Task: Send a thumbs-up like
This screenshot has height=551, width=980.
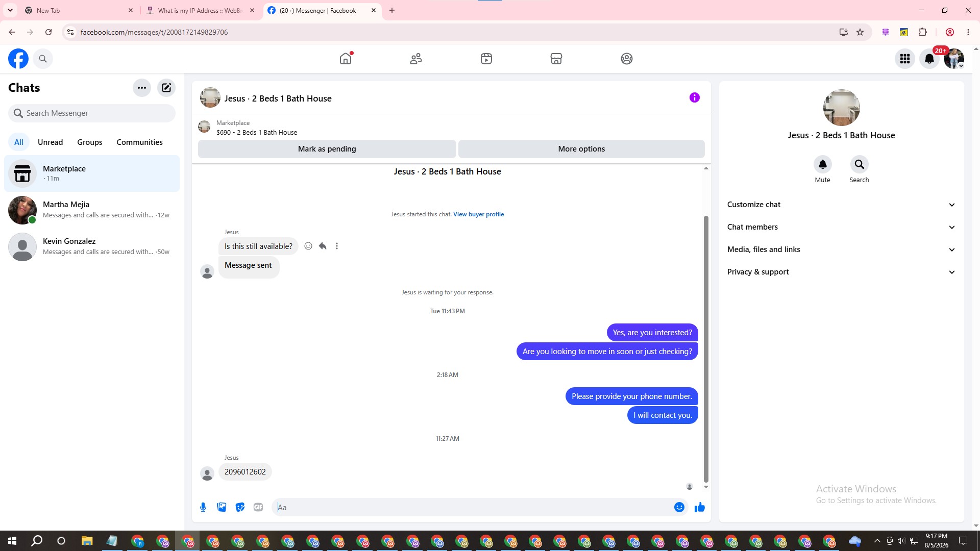Action: 700,507
